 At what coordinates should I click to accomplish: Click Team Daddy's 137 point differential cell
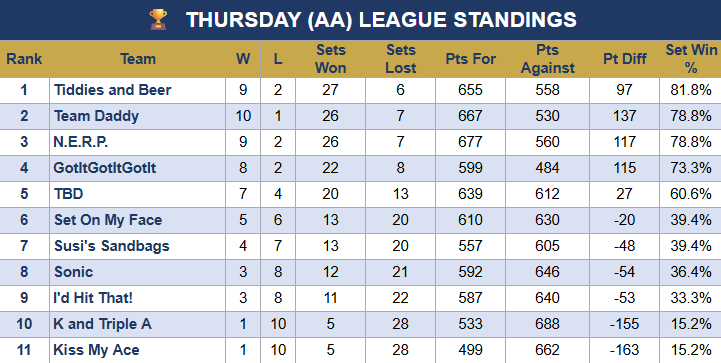tap(624, 116)
